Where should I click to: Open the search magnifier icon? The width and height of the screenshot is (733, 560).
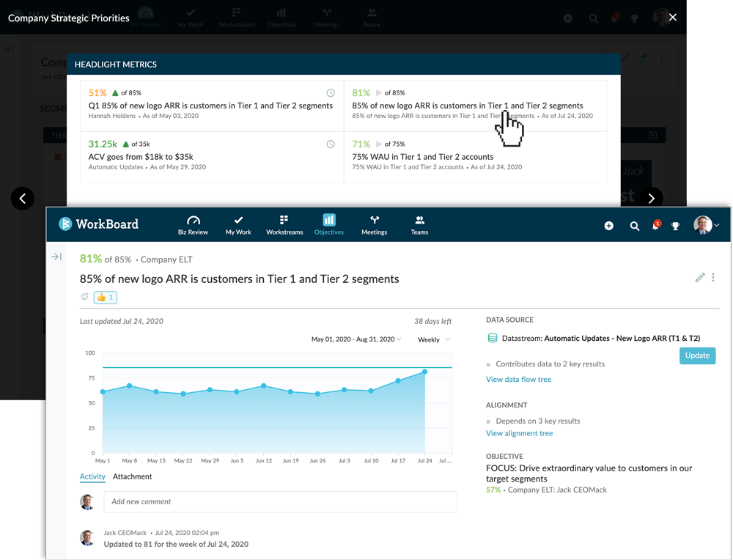click(635, 226)
